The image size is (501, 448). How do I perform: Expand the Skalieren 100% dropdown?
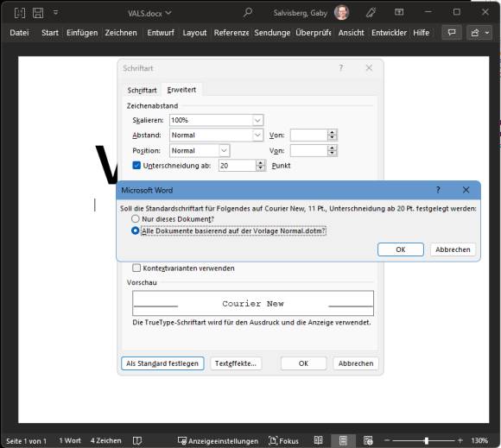click(x=257, y=120)
